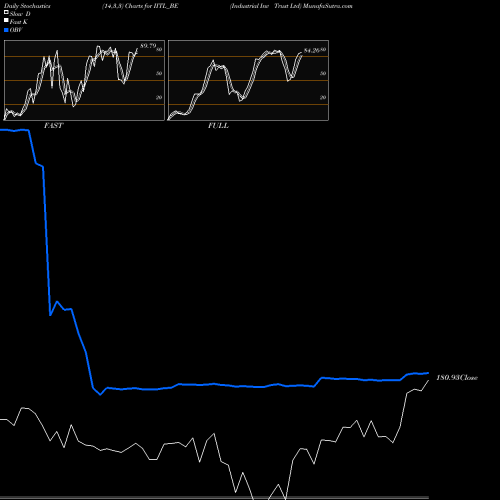Click the 84.26 value in FULL chart

[x=312, y=50]
